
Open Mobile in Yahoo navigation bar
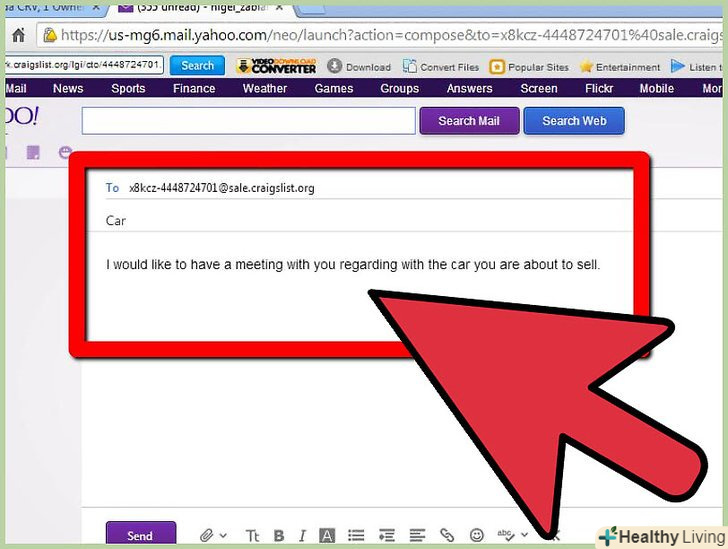tap(656, 88)
